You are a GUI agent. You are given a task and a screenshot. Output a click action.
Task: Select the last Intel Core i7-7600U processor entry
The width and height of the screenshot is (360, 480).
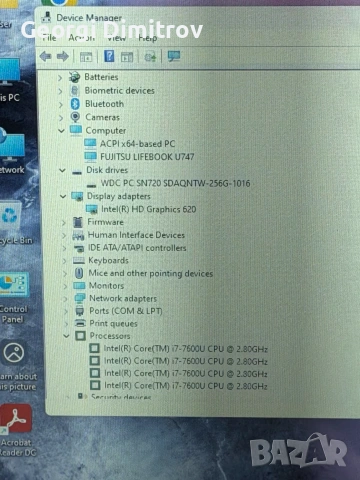tap(186, 386)
